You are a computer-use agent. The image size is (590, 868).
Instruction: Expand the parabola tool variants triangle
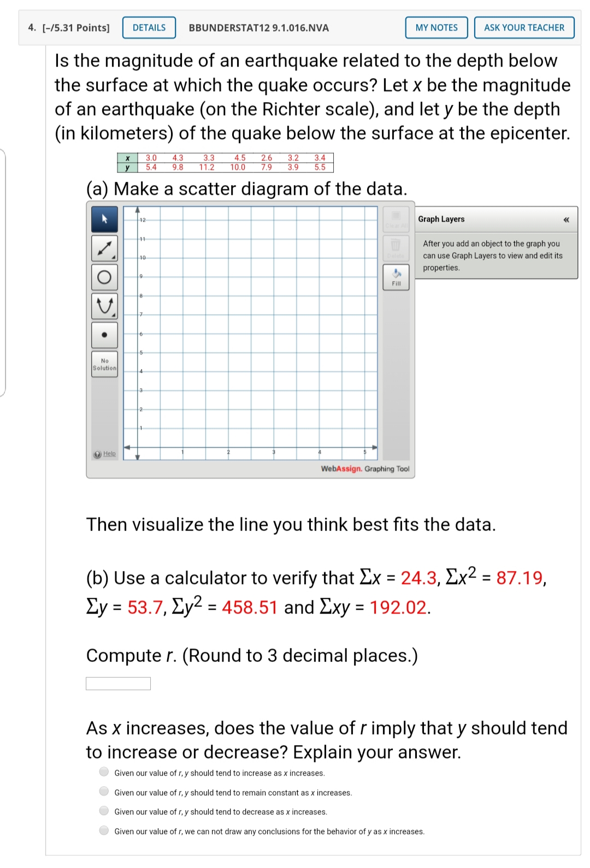click(x=114, y=315)
